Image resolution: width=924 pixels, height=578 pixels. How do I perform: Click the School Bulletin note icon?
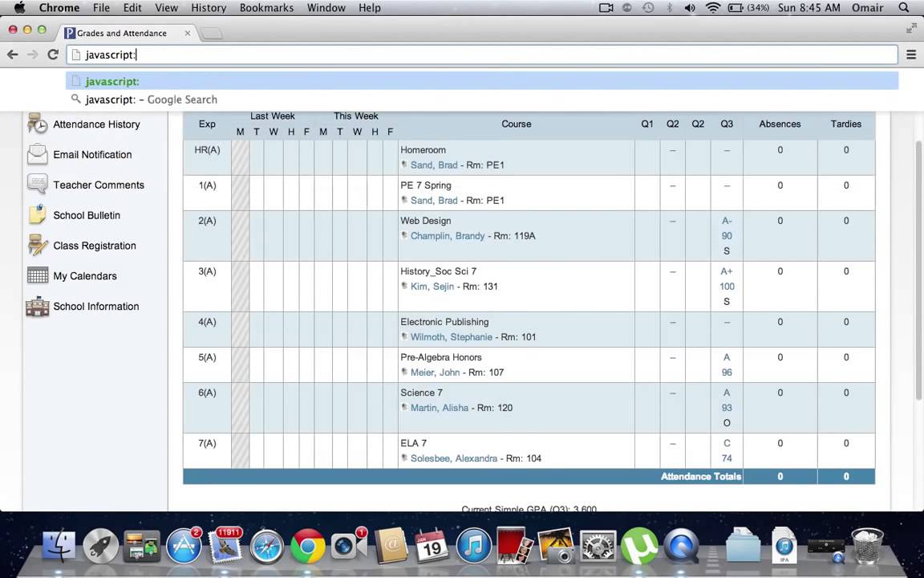pos(37,214)
